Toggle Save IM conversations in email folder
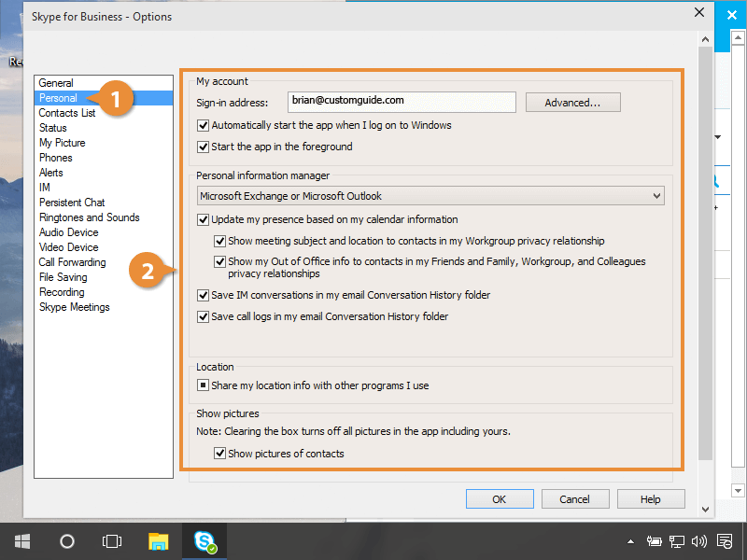The width and height of the screenshot is (747, 560). (204, 295)
